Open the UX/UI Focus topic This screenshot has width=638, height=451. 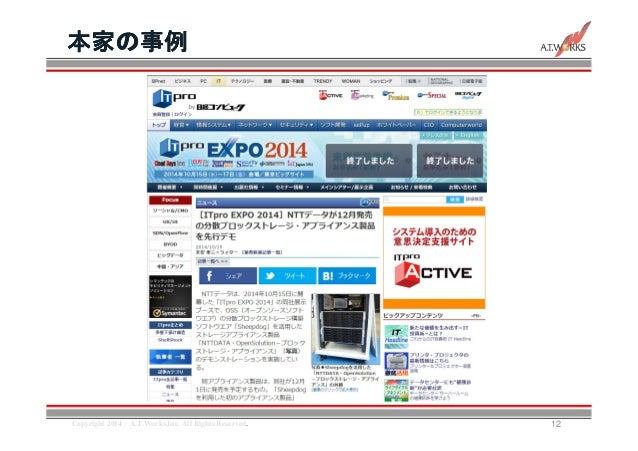(x=170, y=222)
